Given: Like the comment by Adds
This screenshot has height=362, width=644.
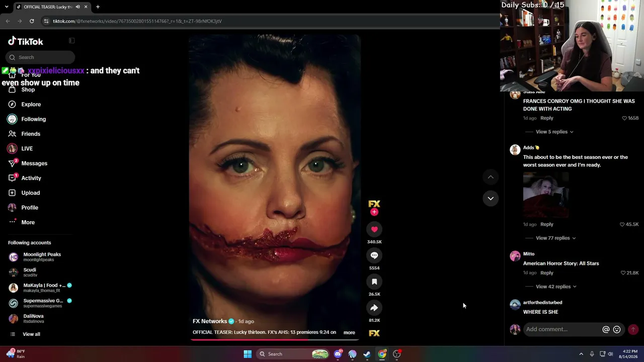Looking at the screenshot, I should (x=622, y=224).
